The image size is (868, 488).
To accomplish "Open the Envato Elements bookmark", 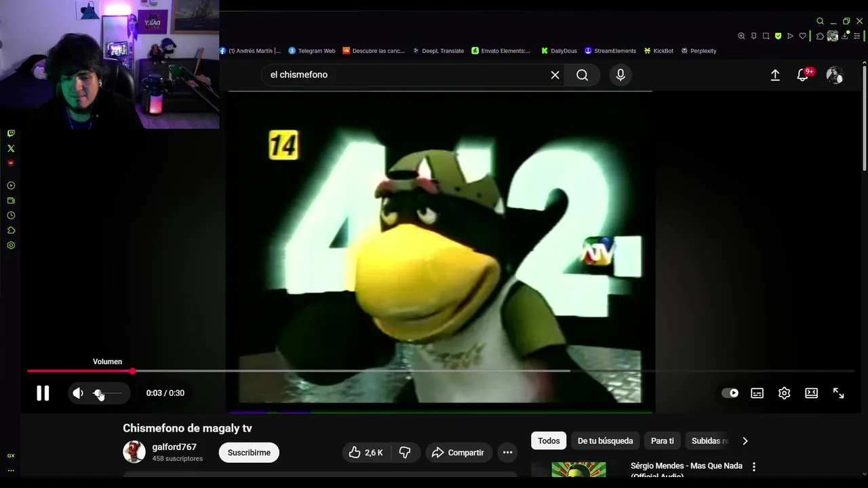I will (501, 51).
